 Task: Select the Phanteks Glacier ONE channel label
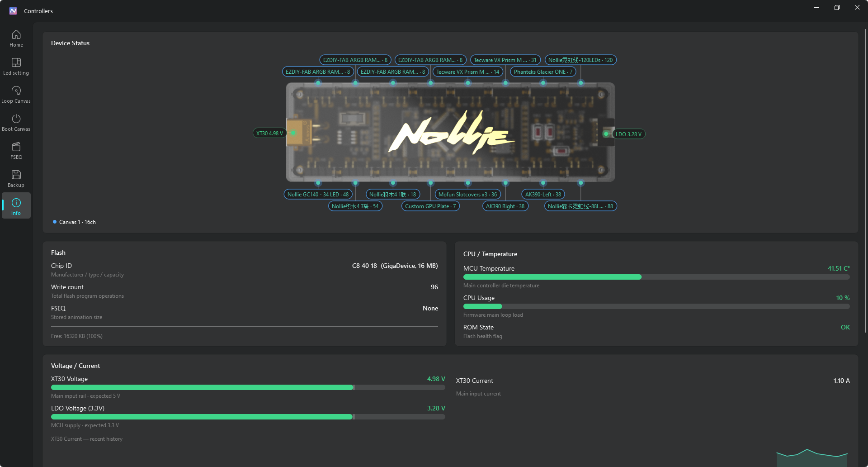click(543, 72)
